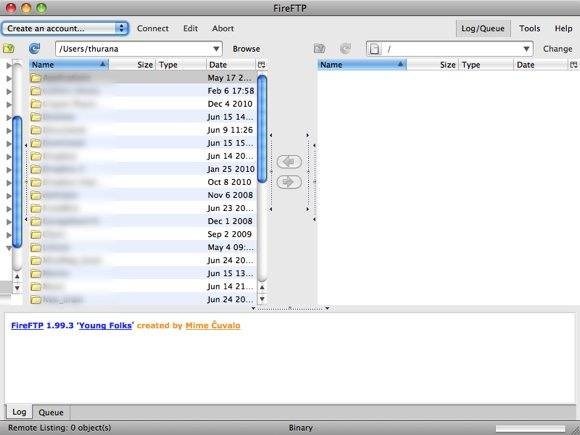Click the tree pane scroll up arrow
580x435 pixels.
pos(17,276)
